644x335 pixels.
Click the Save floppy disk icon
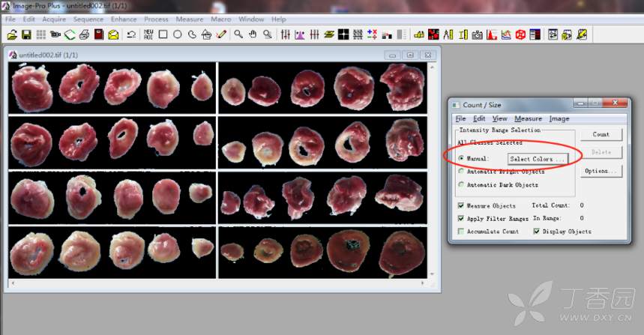pyautogui.click(x=26, y=34)
